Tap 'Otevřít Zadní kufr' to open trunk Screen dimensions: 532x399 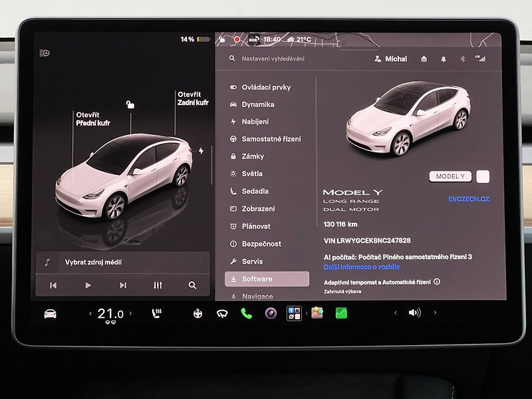pos(193,98)
